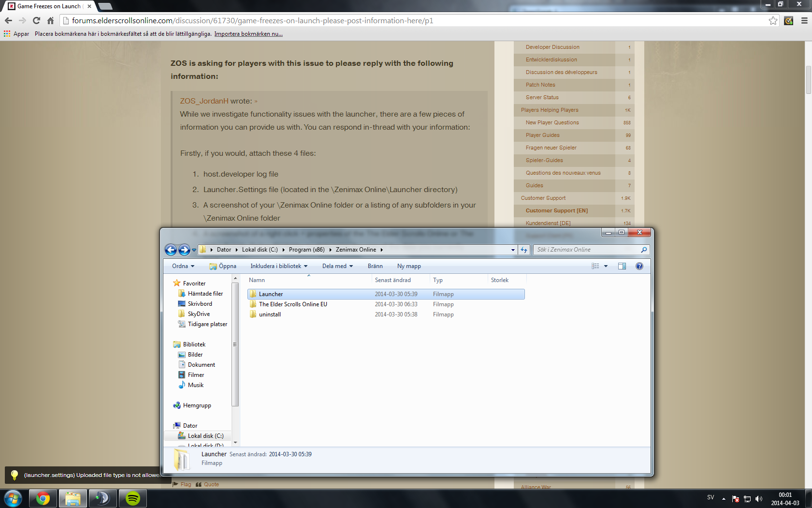
Task: Click the Chrome extension icon beside the star
Action: (x=789, y=21)
